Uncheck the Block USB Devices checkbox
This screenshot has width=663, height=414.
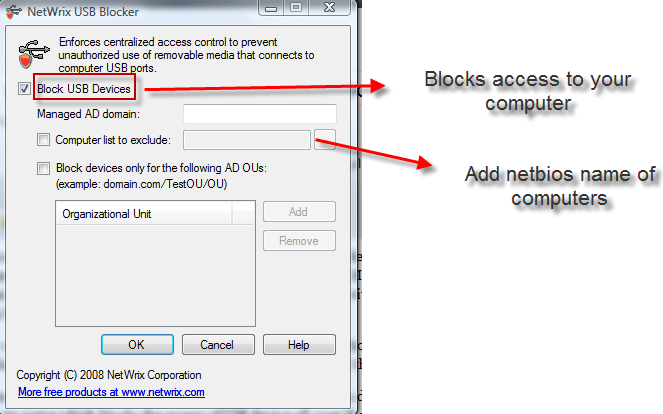24,89
